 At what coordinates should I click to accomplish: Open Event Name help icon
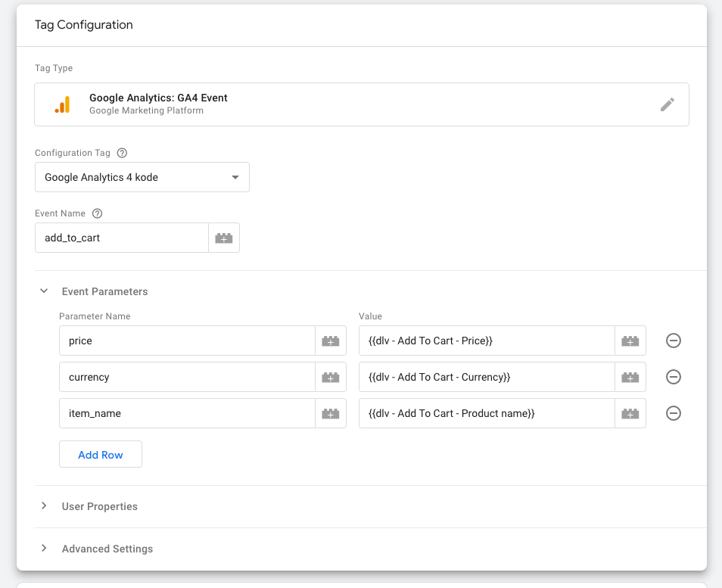(x=97, y=213)
